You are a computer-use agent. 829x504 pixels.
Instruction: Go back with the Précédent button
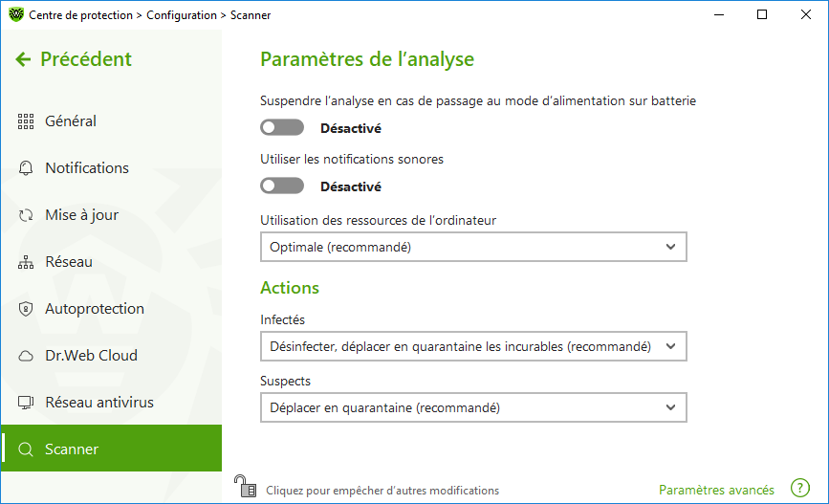click(74, 59)
